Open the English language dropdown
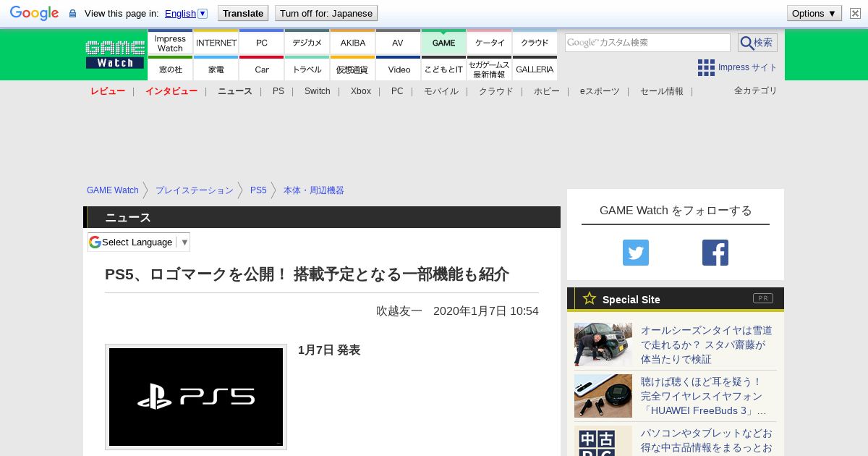The height and width of the screenshot is (456, 868). click(186, 13)
